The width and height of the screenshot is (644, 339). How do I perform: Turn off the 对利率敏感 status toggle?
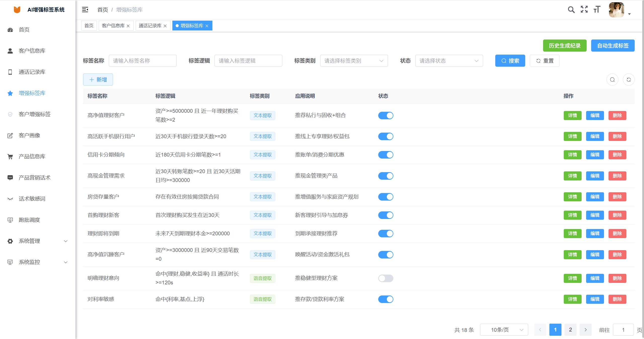(386, 299)
